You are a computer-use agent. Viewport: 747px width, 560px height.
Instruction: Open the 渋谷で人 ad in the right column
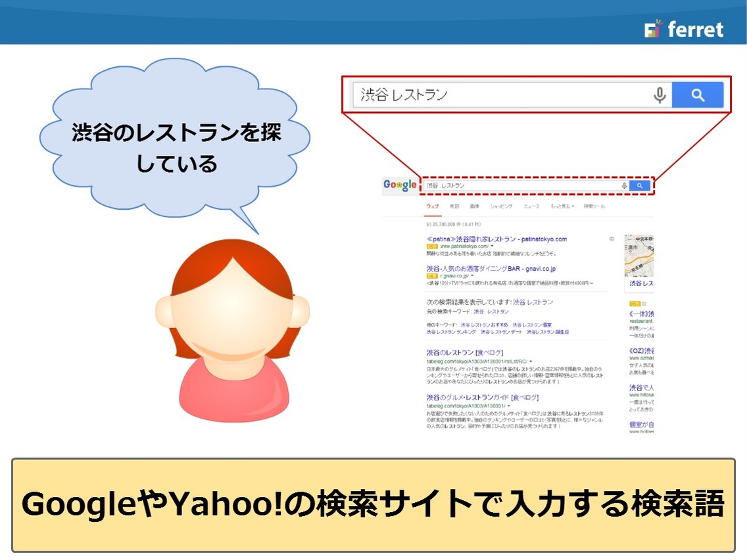click(x=641, y=388)
